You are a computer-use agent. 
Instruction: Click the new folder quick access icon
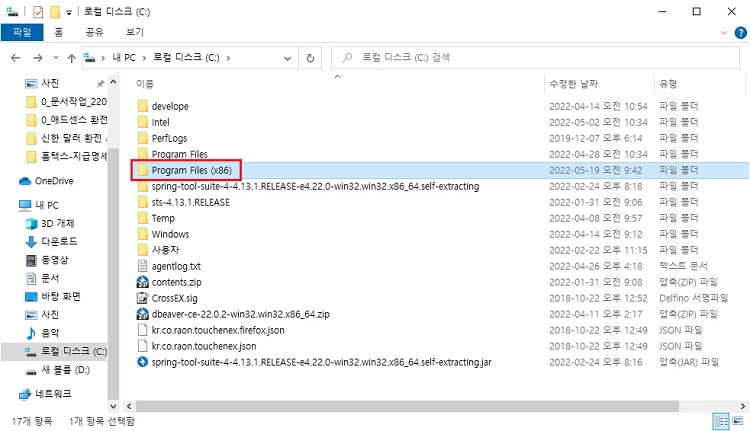point(55,11)
